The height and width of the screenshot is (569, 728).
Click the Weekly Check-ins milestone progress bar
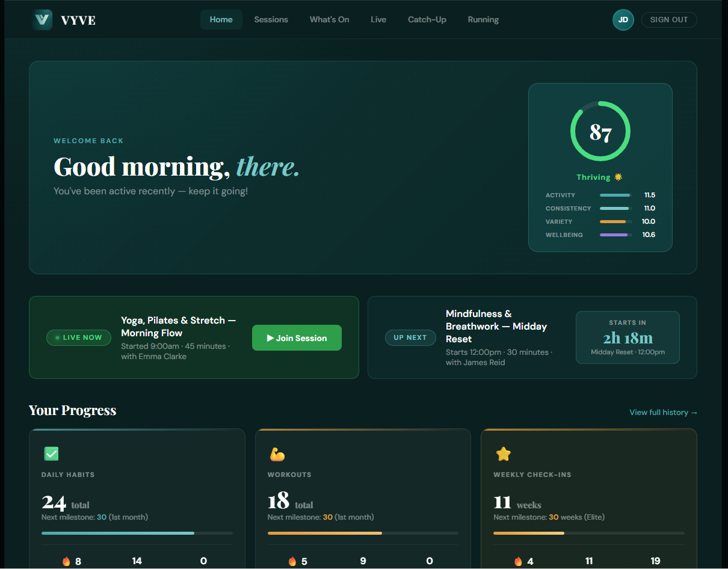click(589, 534)
